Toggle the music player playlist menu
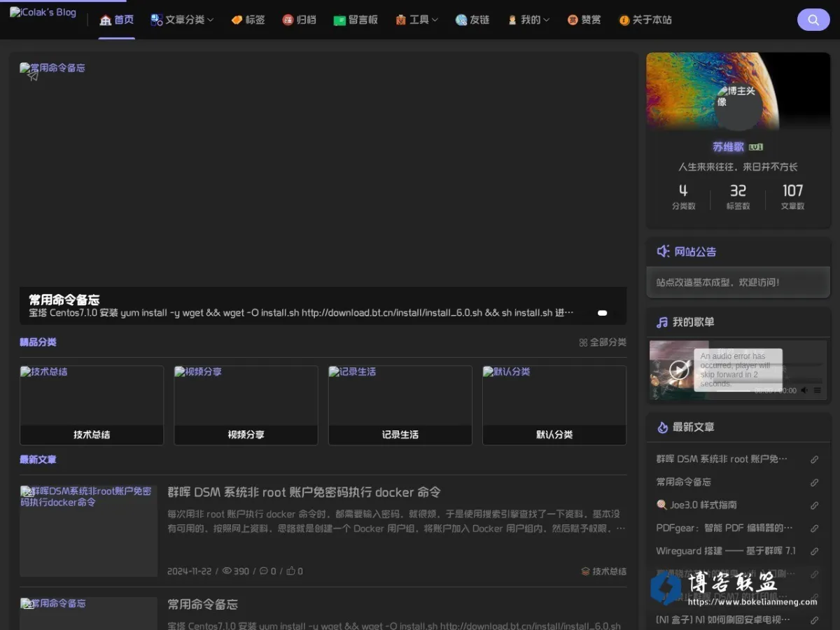This screenshot has height=630, width=840. [x=817, y=391]
